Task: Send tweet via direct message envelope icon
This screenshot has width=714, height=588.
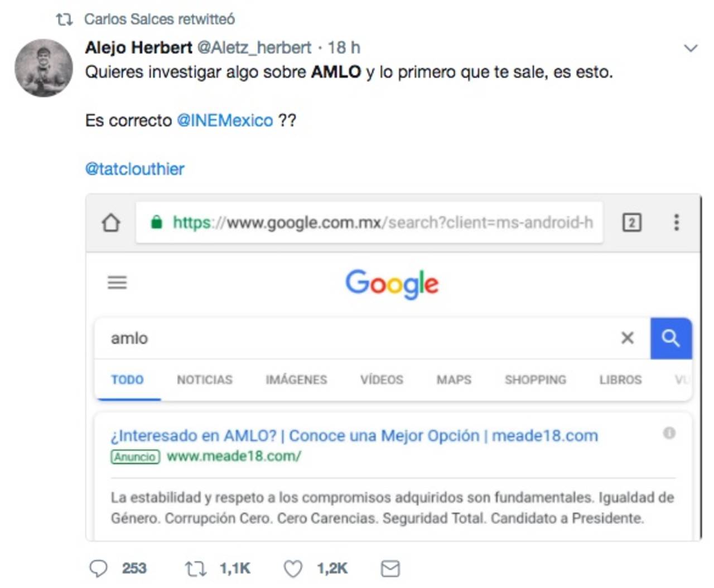Action: 390,568
